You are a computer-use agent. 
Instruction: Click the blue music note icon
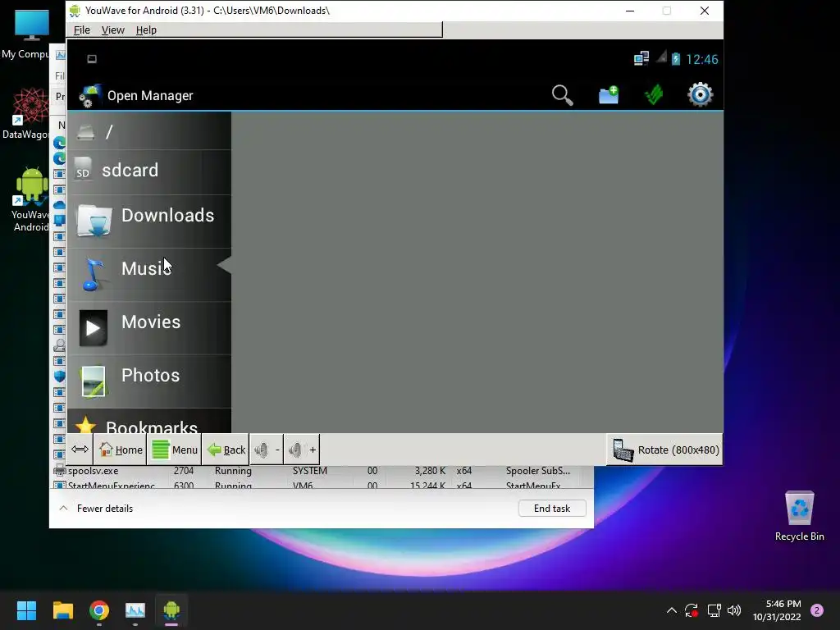coord(94,274)
